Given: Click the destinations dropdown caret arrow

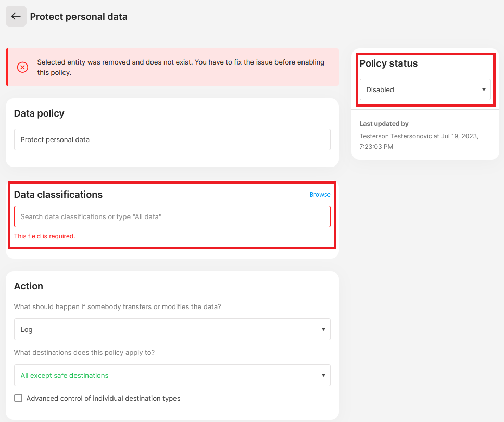Looking at the screenshot, I should (323, 375).
